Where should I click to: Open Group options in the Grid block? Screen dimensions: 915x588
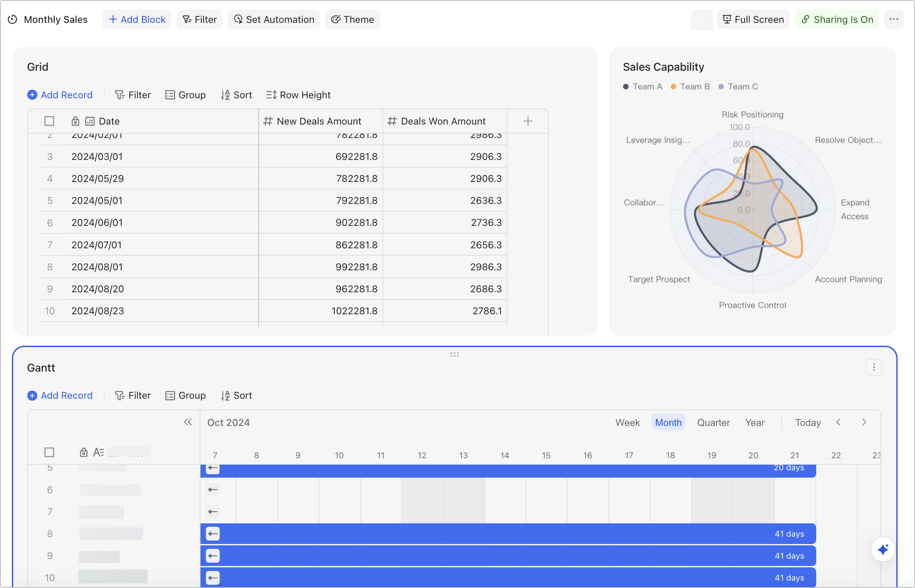[x=185, y=95]
